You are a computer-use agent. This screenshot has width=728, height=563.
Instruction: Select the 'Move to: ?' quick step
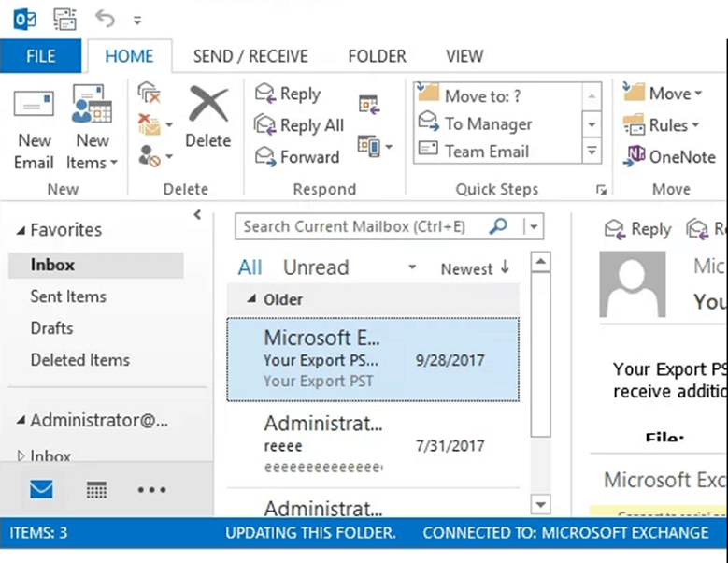point(498,95)
